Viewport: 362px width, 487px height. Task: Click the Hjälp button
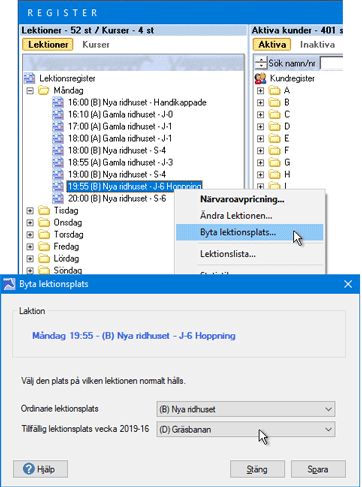40,469
